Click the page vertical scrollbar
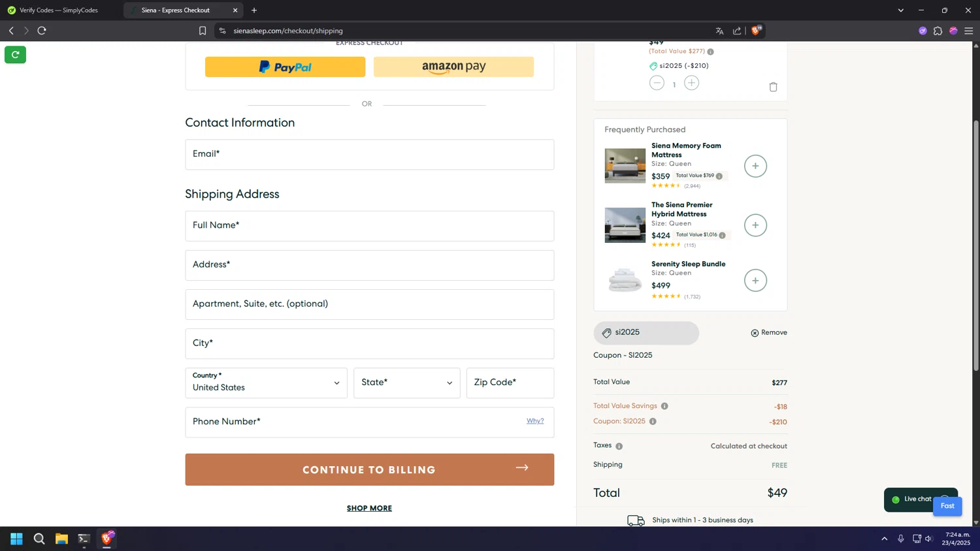This screenshot has width=980, height=551. coord(976,244)
